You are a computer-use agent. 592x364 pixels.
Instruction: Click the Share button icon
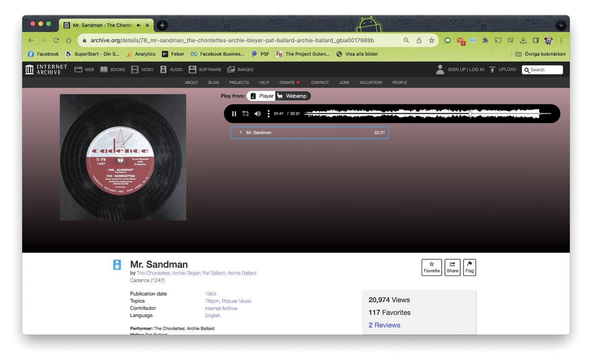452,267
